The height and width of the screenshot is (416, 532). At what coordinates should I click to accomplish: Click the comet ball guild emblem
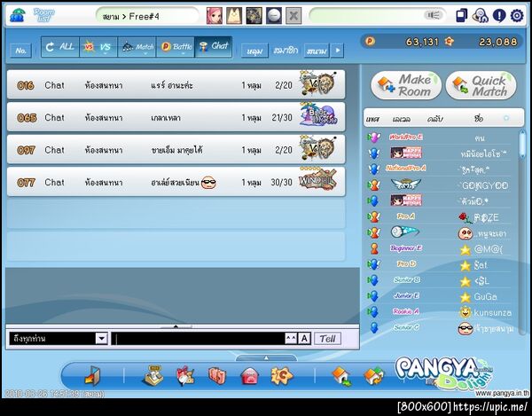tap(405, 232)
